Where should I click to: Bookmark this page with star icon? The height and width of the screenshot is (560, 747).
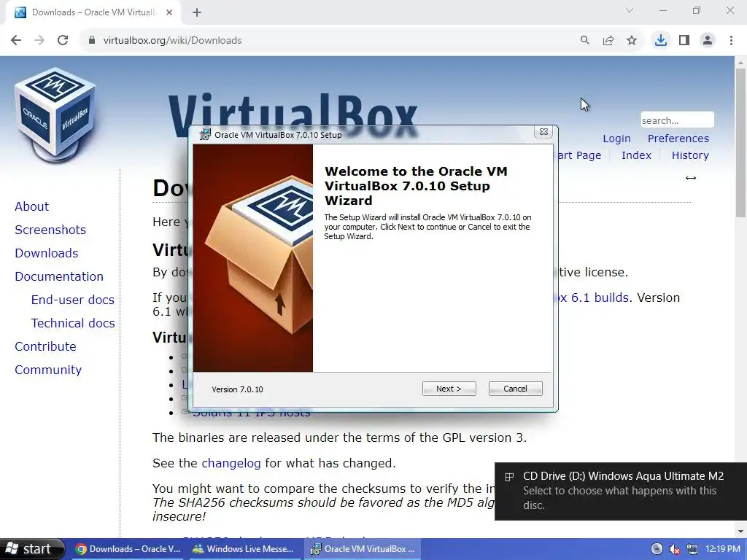point(632,41)
